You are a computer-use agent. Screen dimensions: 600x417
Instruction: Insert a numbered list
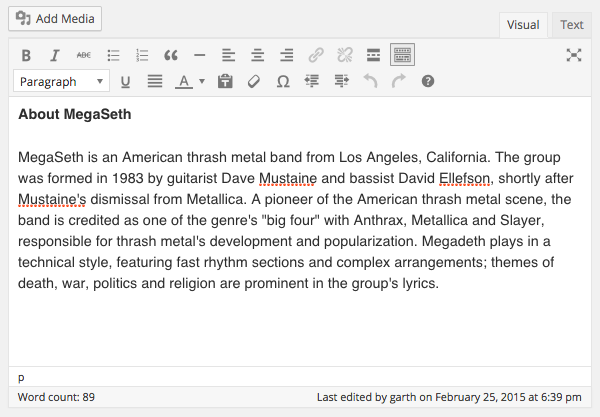point(142,55)
